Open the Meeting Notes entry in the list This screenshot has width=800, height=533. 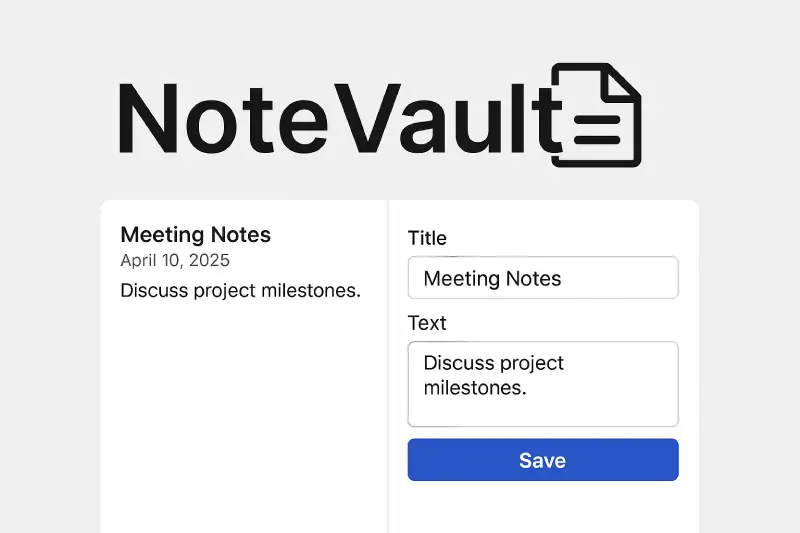195,235
